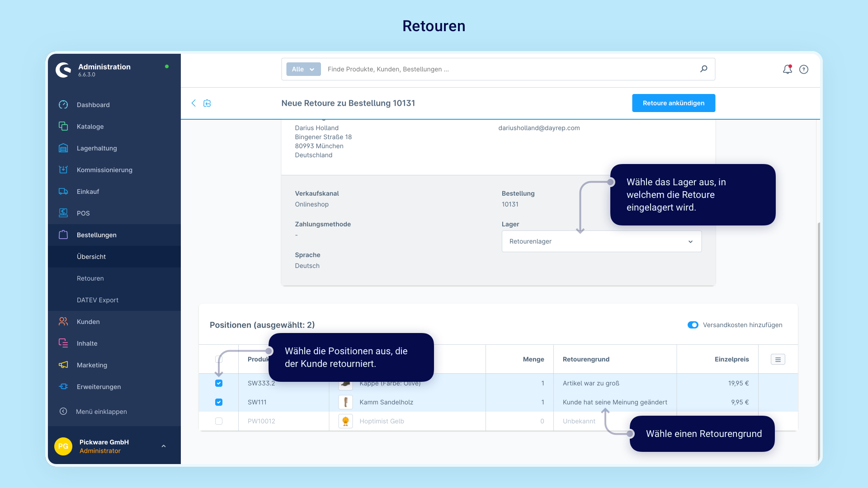Open Kataloge menu item
This screenshot has height=488, width=868.
click(x=90, y=127)
